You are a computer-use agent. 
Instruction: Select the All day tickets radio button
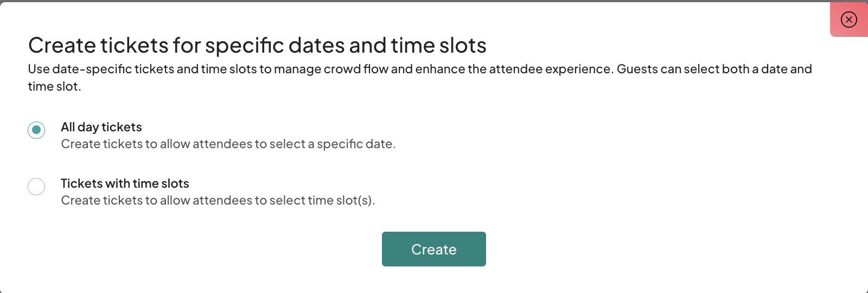[36, 130]
